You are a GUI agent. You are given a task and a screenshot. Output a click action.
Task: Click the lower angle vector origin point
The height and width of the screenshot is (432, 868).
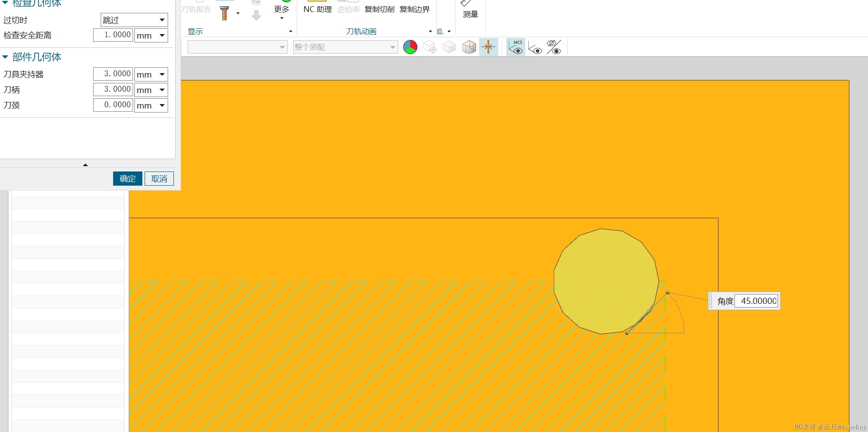point(627,333)
